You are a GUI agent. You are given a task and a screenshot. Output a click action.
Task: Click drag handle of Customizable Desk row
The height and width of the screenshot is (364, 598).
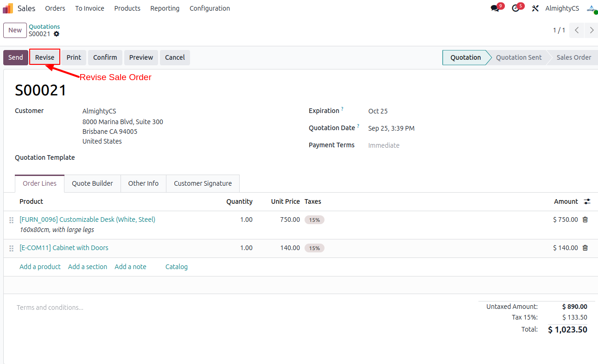tap(12, 220)
